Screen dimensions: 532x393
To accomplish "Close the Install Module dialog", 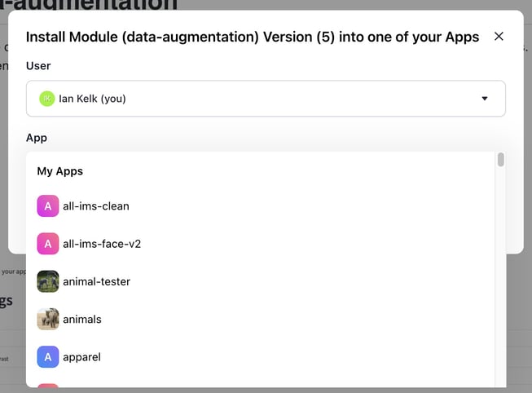I will [x=499, y=37].
